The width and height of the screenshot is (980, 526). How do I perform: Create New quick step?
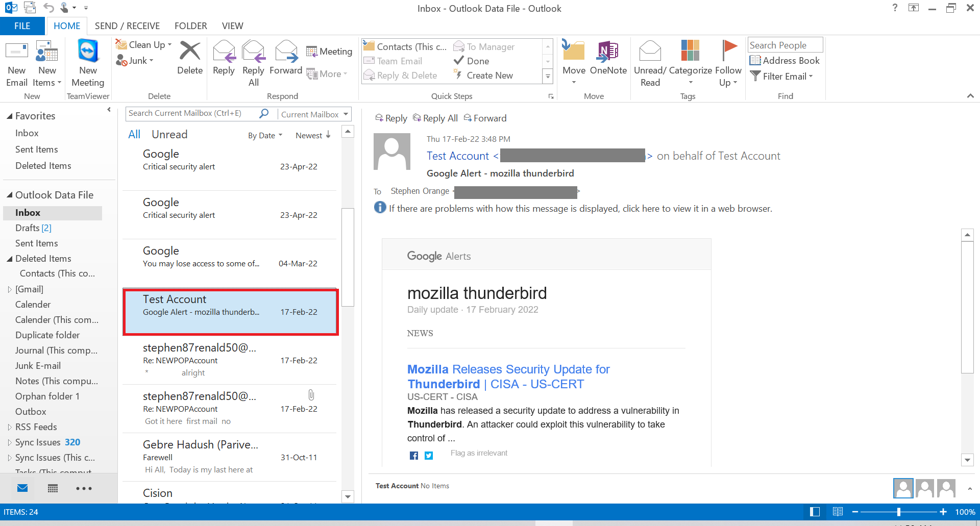pos(483,76)
